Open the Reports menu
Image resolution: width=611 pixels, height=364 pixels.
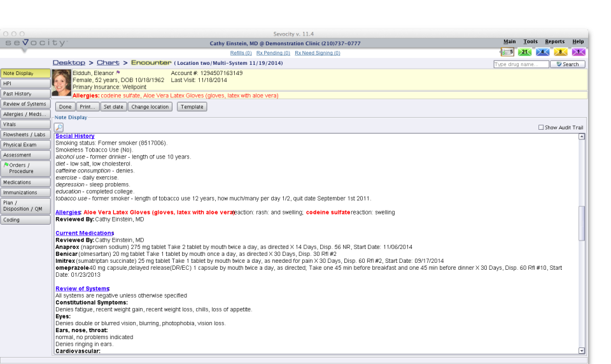pyautogui.click(x=554, y=41)
